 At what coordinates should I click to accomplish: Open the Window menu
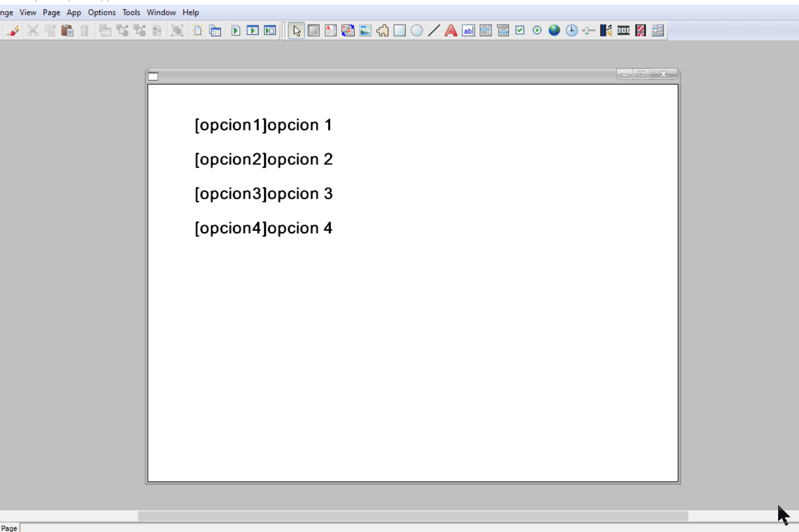pos(161,12)
